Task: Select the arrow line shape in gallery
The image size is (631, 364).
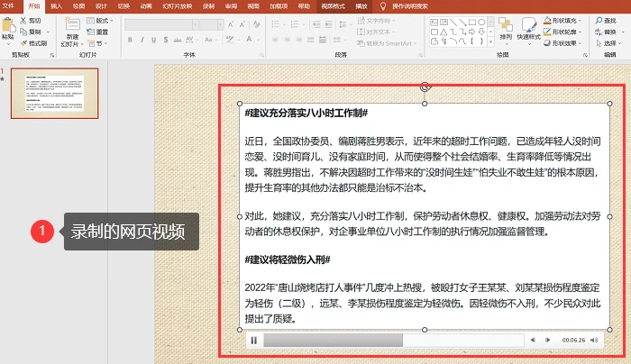Action: tap(462, 23)
